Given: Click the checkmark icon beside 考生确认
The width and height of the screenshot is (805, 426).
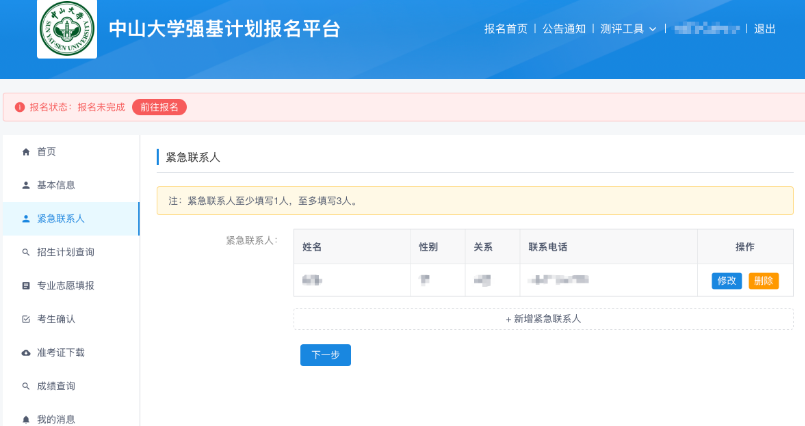Looking at the screenshot, I should 26,319.
